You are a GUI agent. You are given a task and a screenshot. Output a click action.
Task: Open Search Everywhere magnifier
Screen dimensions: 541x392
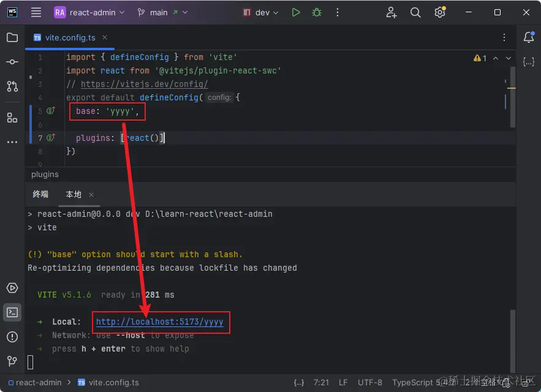[415, 12]
